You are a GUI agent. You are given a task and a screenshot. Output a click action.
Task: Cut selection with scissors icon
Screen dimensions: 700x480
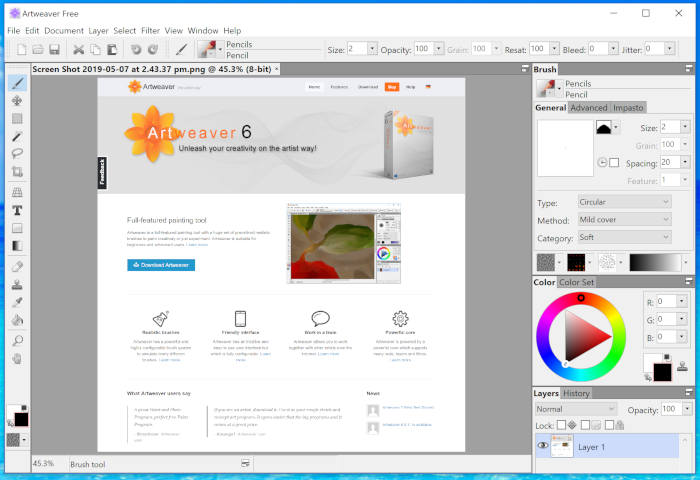click(x=79, y=49)
